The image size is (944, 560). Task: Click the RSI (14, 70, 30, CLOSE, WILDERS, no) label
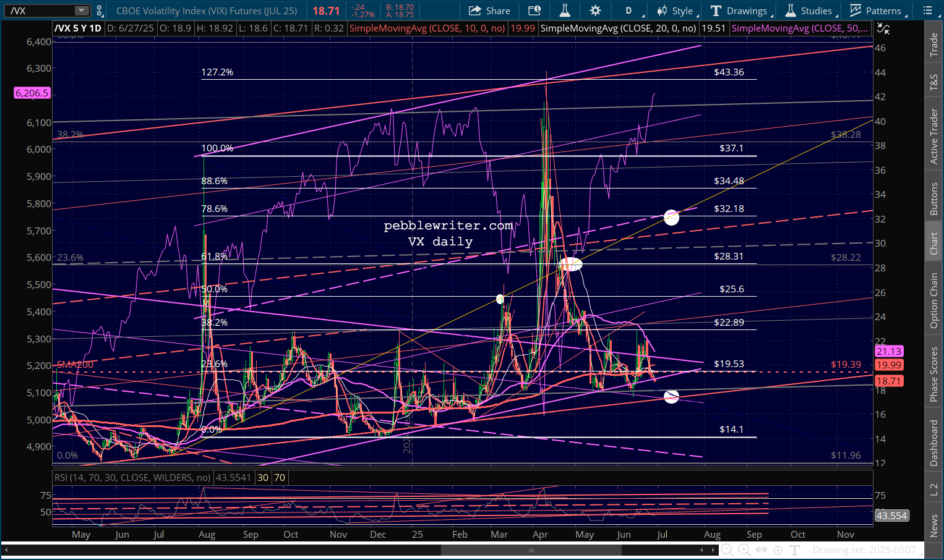[x=132, y=477]
